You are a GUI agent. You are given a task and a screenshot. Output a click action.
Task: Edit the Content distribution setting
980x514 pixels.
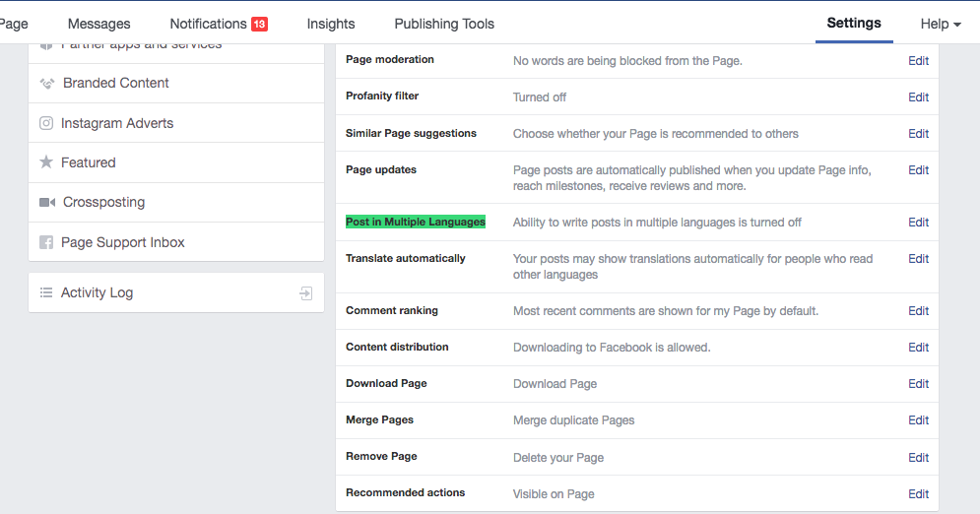[x=918, y=348]
